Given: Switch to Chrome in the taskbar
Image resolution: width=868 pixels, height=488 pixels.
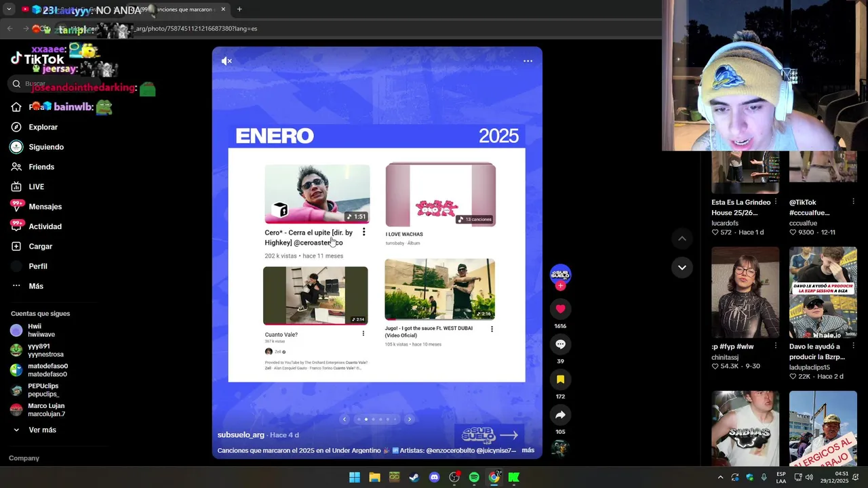Looking at the screenshot, I should point(494,477).
